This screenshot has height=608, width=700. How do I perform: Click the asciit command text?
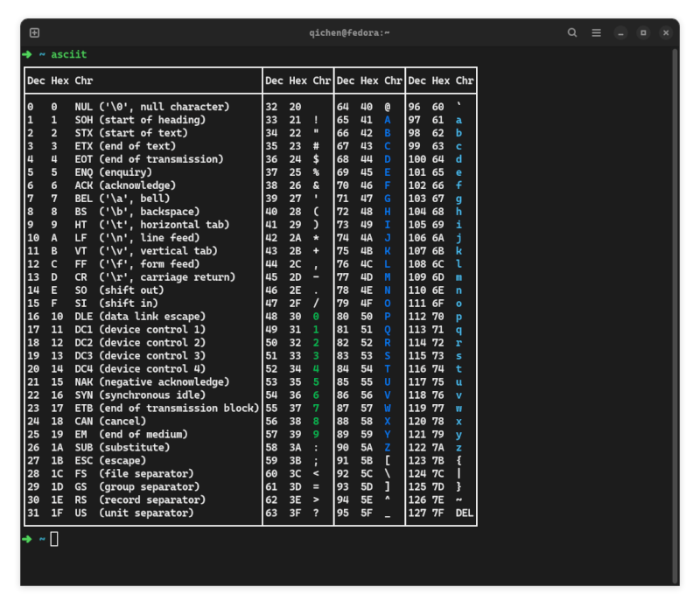tap(69, 54)
